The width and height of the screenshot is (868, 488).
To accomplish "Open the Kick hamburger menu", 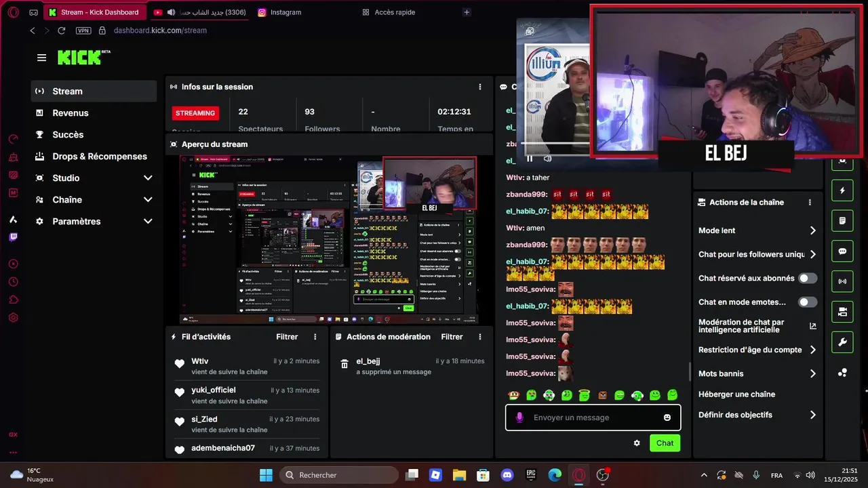I will pos(42,58).
